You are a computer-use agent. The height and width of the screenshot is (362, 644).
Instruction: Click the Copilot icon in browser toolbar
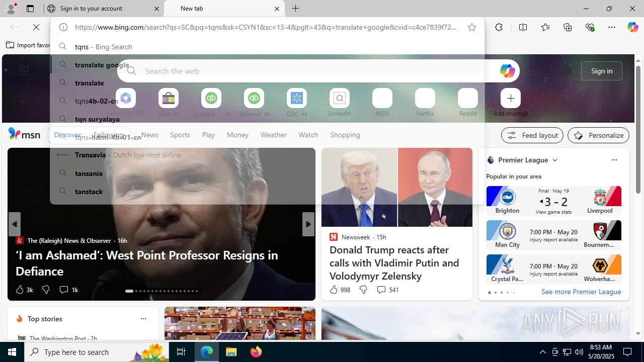(632, 27)
